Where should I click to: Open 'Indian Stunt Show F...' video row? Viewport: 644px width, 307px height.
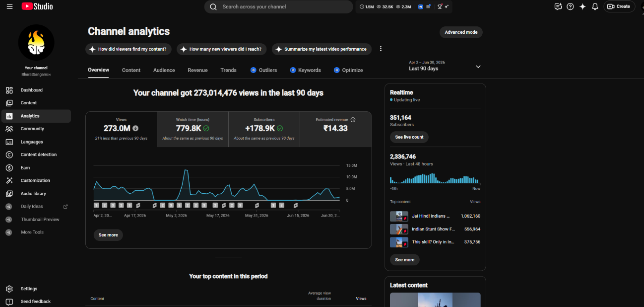coord(435,230)
